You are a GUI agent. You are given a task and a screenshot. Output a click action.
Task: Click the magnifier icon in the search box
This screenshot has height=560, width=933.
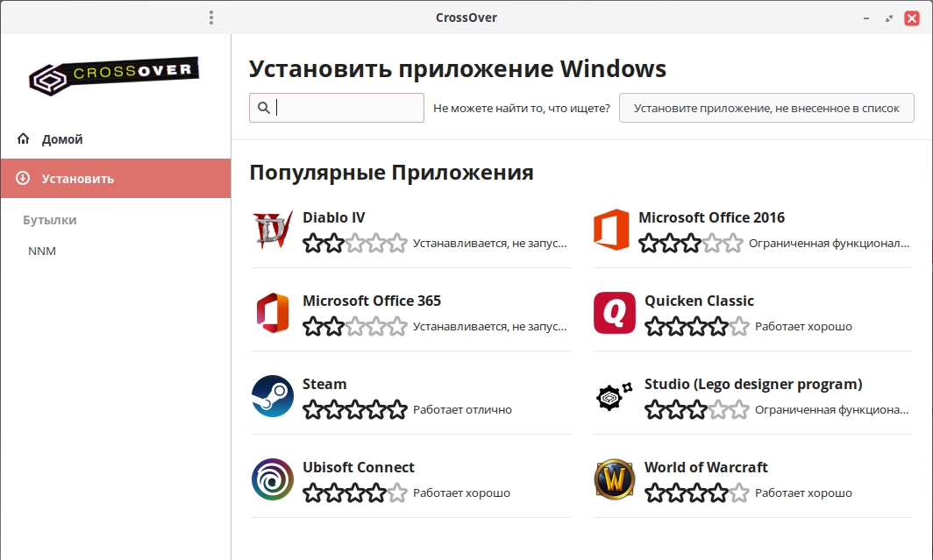[264, 108]
